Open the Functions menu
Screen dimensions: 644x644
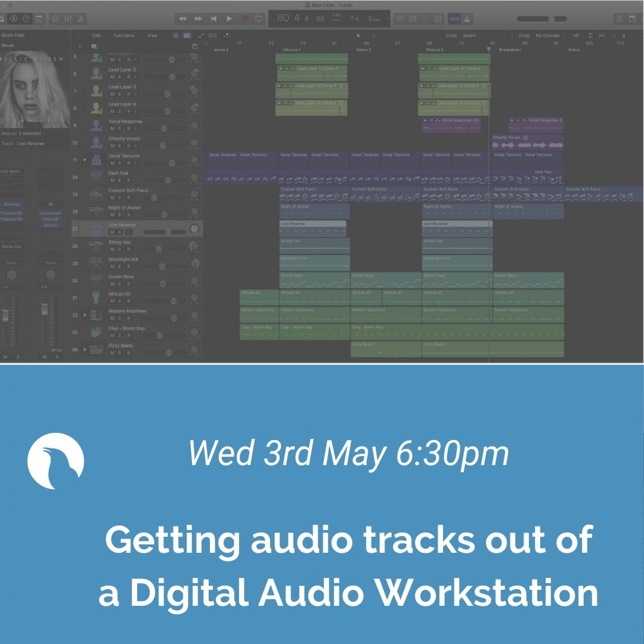(125, 36)
